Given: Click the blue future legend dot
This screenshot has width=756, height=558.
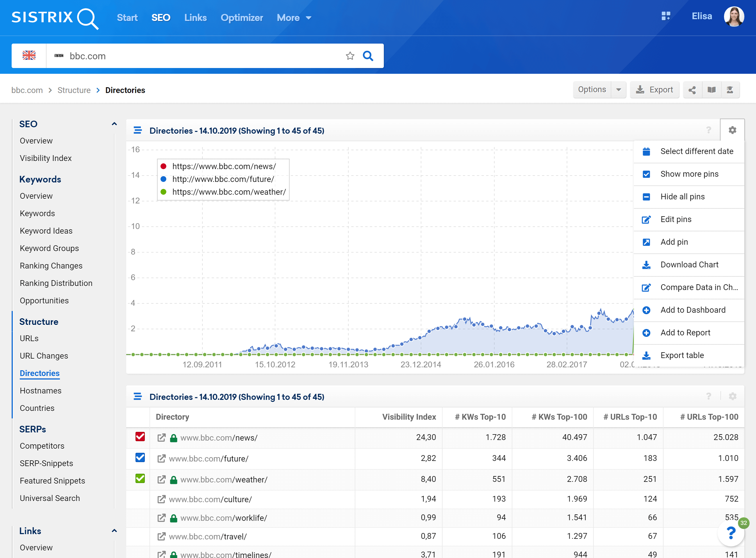Looking at the screenshot, I should pos(164,179).
